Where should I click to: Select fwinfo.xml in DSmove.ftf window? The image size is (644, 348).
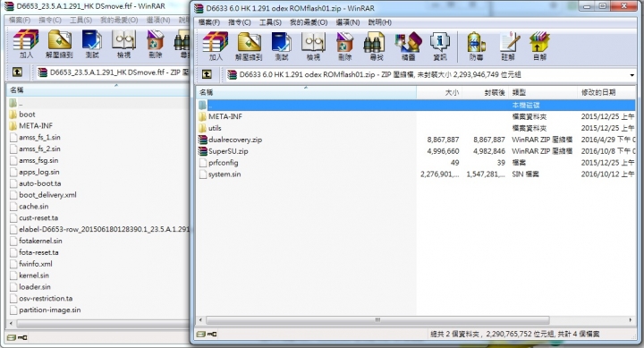point(36,264)
